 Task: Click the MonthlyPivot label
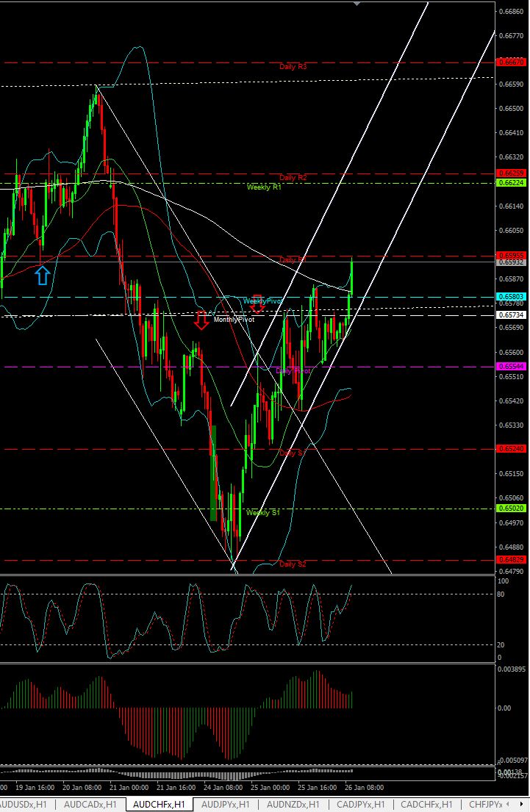coord(234,320)
